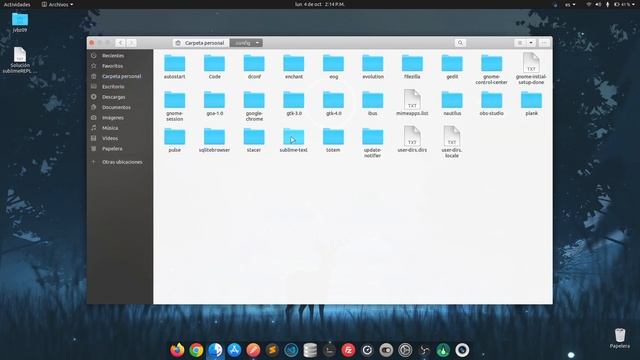The height and width of the screenshot is (360, 640).
Task: Go forward with the forward arrow button
Action: 131,43
